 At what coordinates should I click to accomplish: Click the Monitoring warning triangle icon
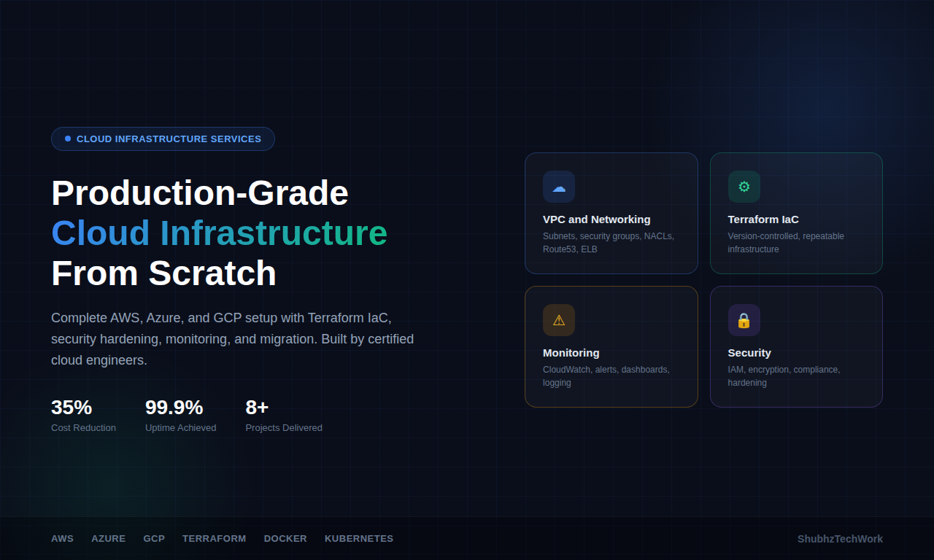pos(558,320)
